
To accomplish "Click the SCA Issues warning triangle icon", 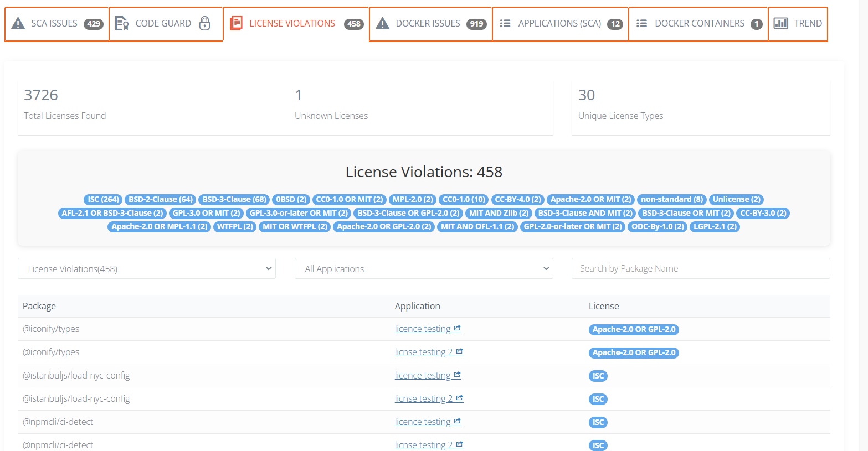I will pyautogui.click(x=18, y=23).
